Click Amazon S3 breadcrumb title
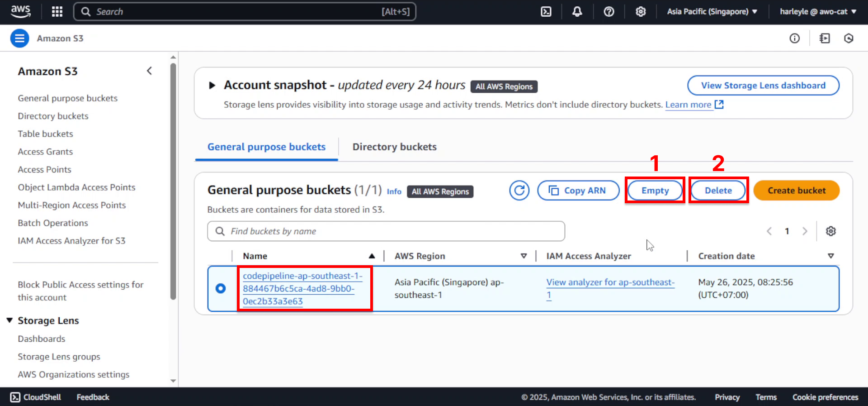This screenshot has height=406, width=868. click(x=60, y=38)
